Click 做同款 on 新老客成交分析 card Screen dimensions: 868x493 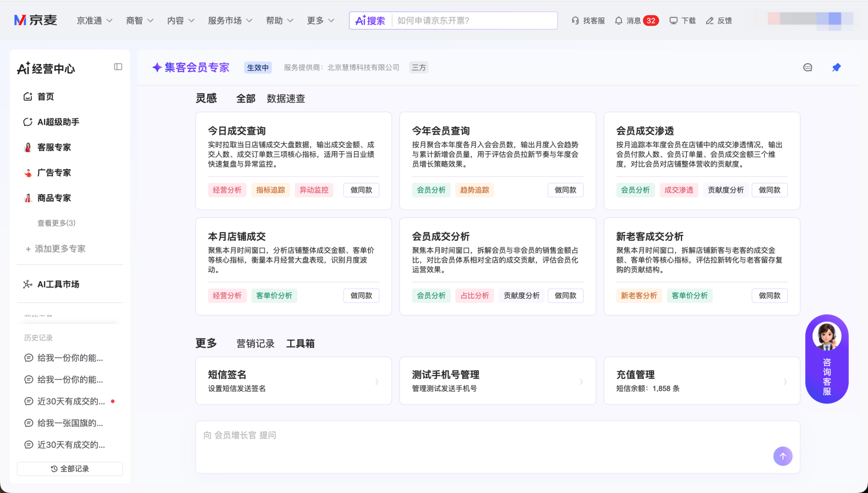[769, 295]
